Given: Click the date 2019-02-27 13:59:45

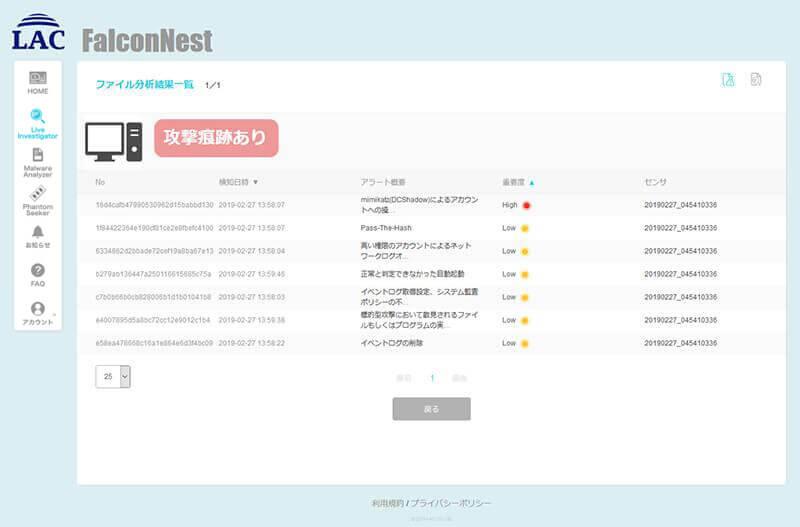Looking at the screenshot, I should click(x=252, y=274).
